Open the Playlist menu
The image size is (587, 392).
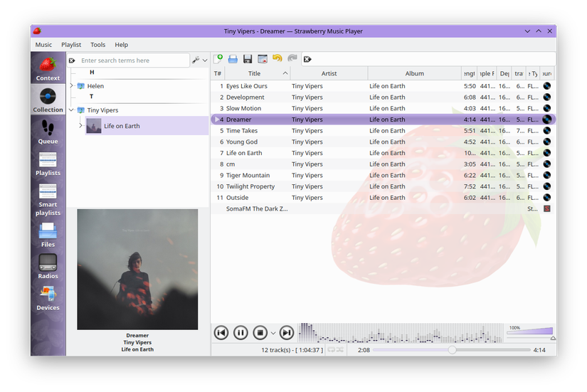[x=71, y=45]
